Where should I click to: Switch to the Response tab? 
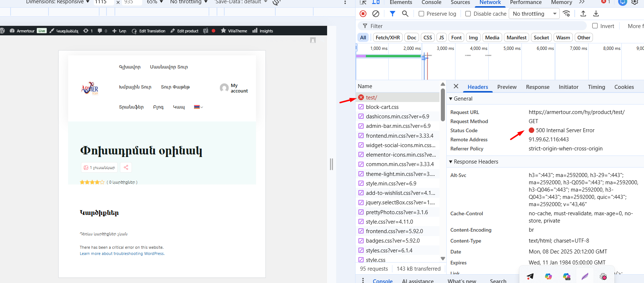538,87
